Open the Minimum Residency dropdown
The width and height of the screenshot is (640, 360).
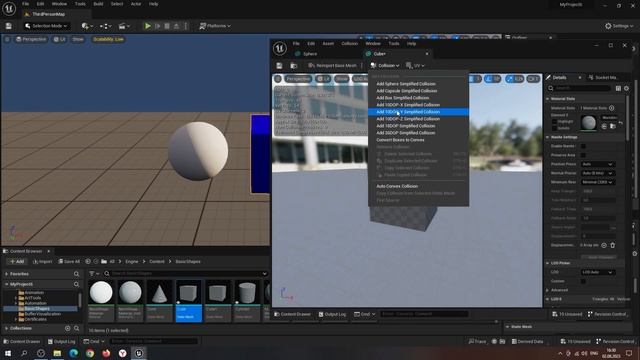[598, 182]
